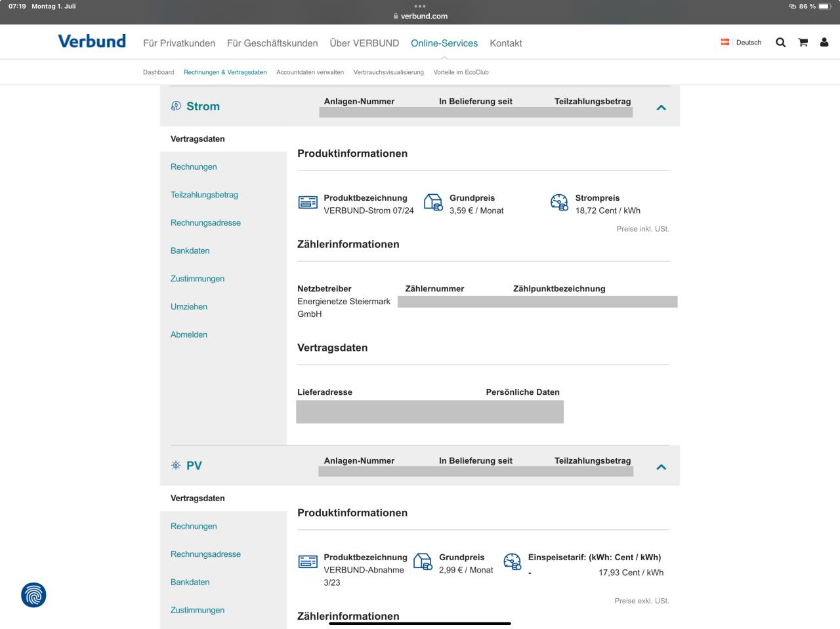Click the PV Grundpreis house icon
This screenshot has width=840, height=629.
pyautogui.click(x=423, y=562)
